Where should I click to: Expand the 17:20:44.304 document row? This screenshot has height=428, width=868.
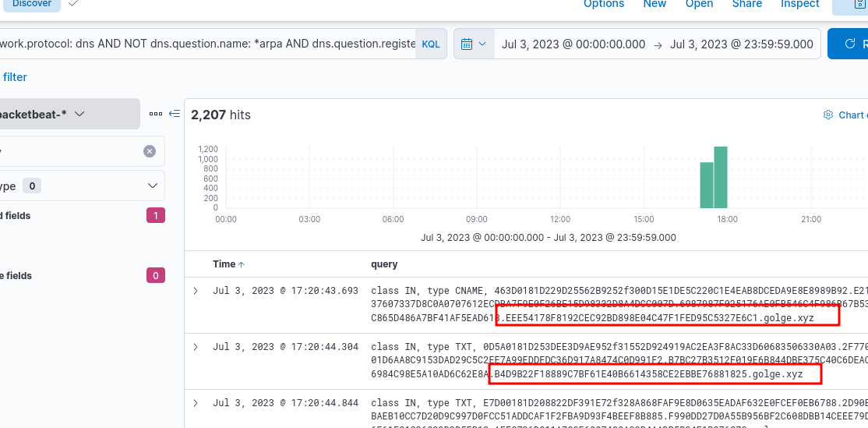(196, 347)
